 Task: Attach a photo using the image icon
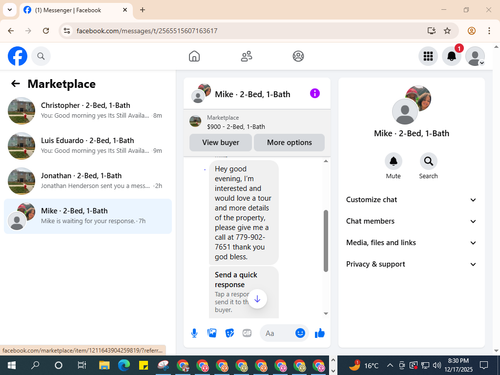(x=212, y=333)
